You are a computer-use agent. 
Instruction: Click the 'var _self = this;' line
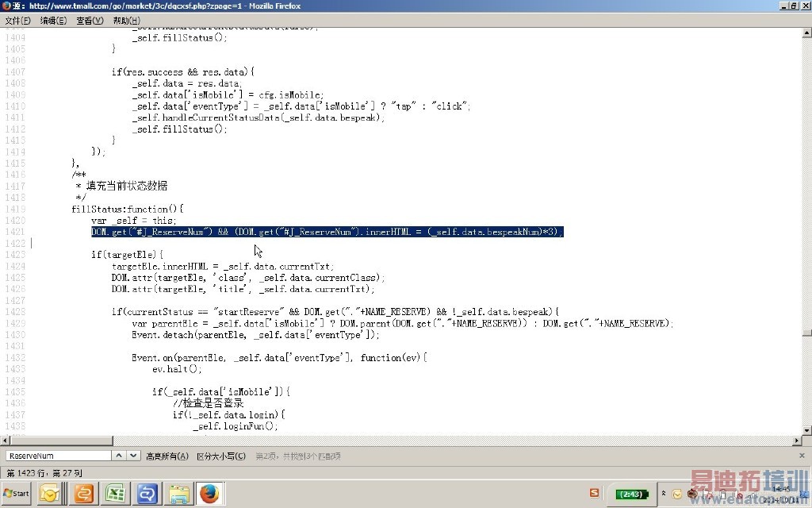click(133, 221)
